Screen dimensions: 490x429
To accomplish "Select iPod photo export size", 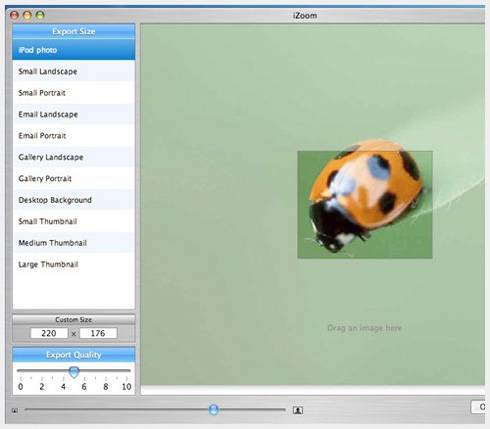I will (74, 50).
